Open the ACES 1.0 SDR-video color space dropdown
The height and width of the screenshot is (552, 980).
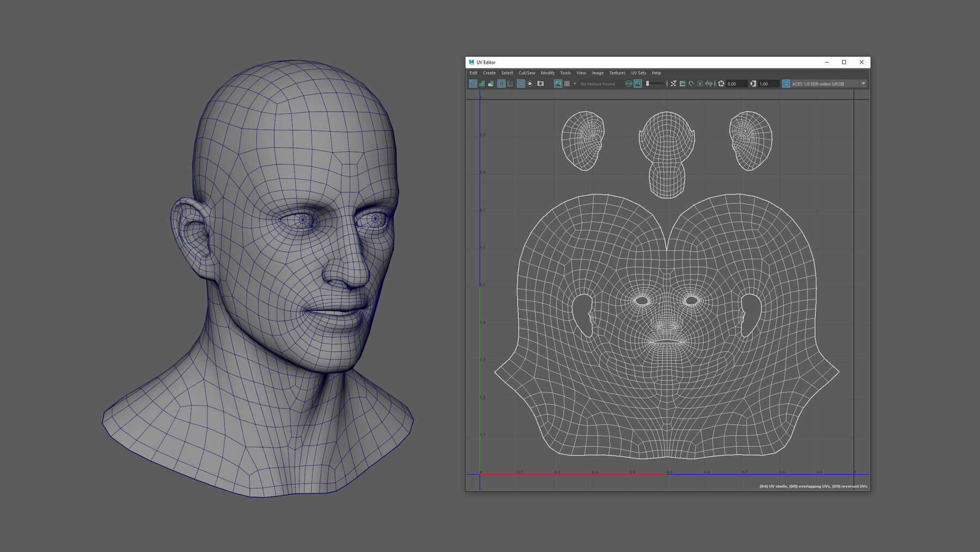pos(822,84)
